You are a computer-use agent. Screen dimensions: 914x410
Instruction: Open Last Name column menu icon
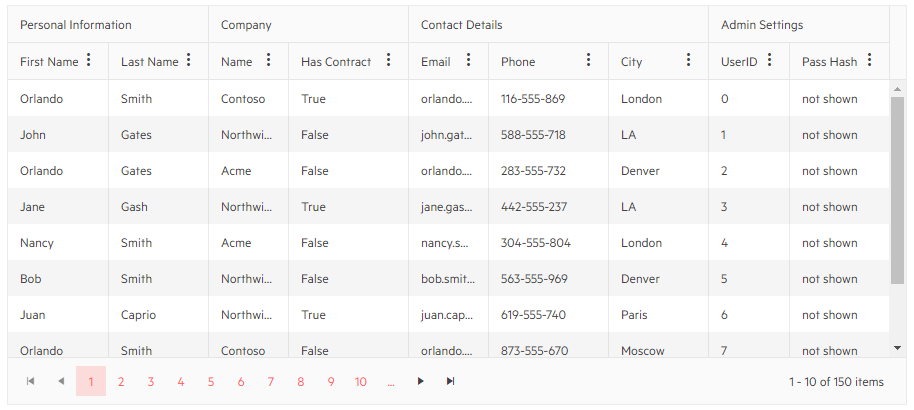click(x=189, y=61)
